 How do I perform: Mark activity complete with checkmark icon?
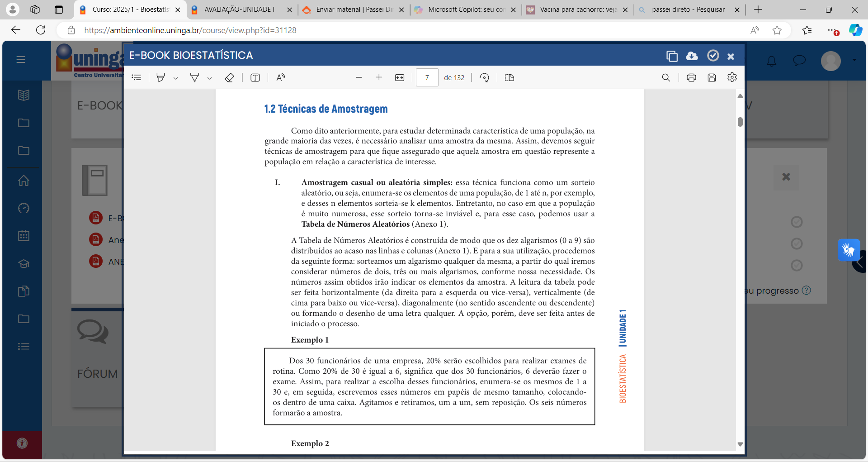[x=713, y=56]
